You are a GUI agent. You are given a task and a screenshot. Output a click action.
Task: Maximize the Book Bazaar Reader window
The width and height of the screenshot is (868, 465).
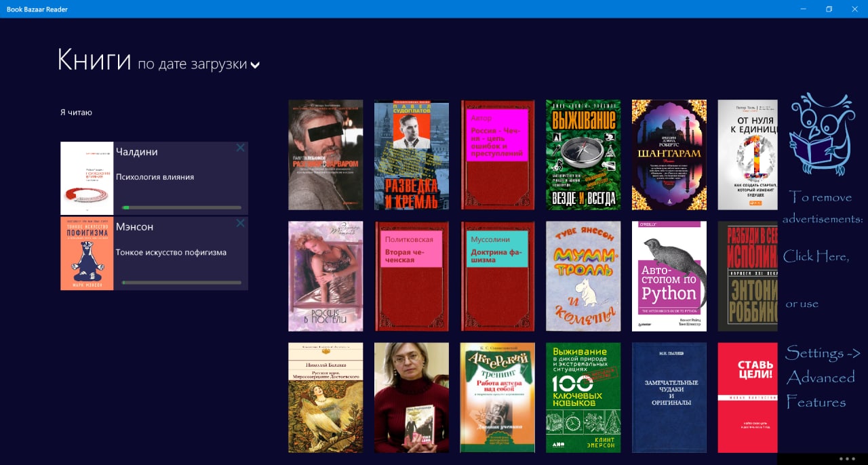point(829,9)
